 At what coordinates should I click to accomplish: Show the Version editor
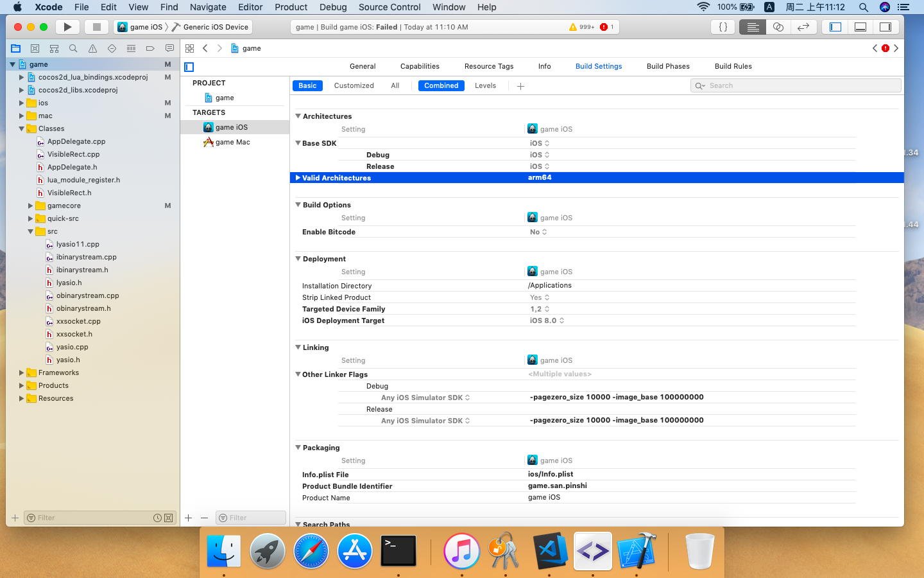pos(803,27)
